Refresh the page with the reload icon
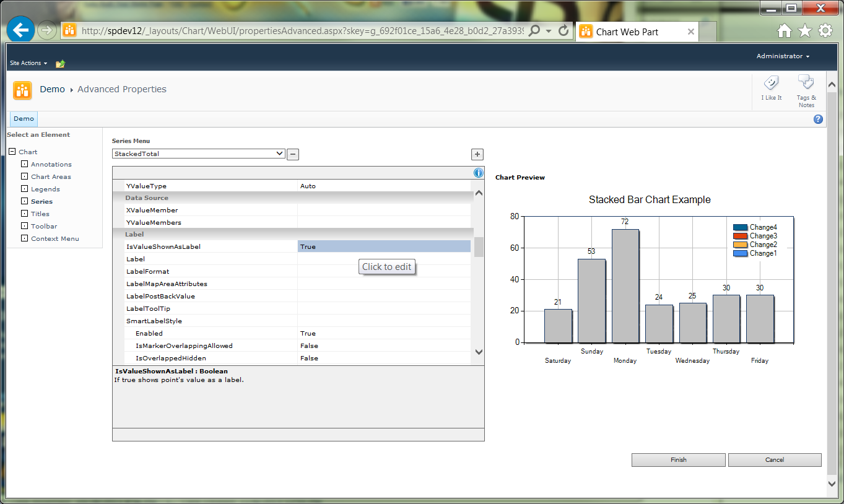Viewport: 844px width, 504px height. 563,30
